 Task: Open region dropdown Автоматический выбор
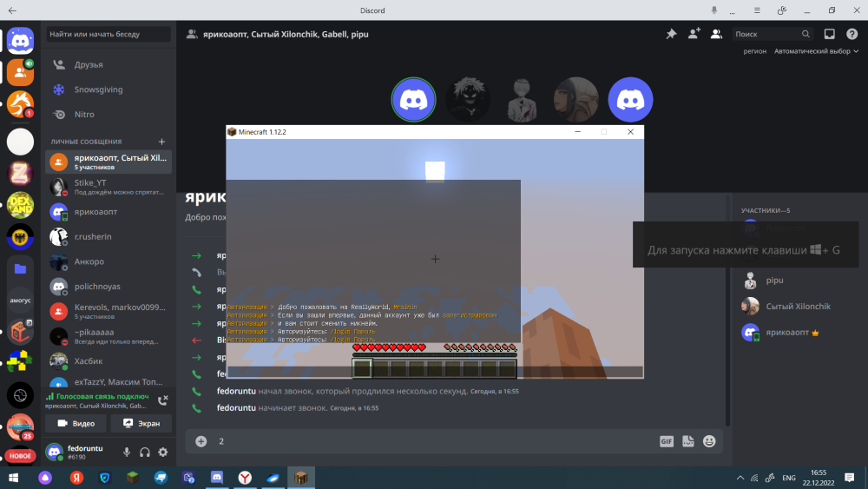(x=816, y=51)
